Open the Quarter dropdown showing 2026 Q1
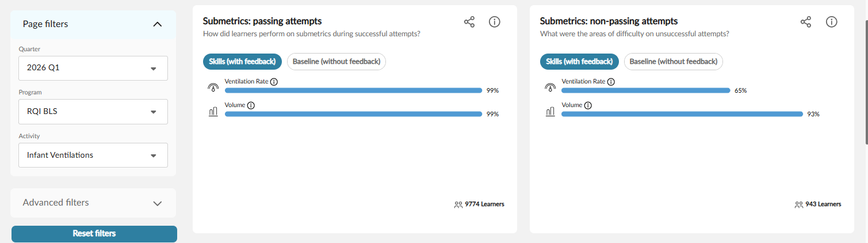Image resolution: width=868 pixels, height=243 pixels. point(93,68)
